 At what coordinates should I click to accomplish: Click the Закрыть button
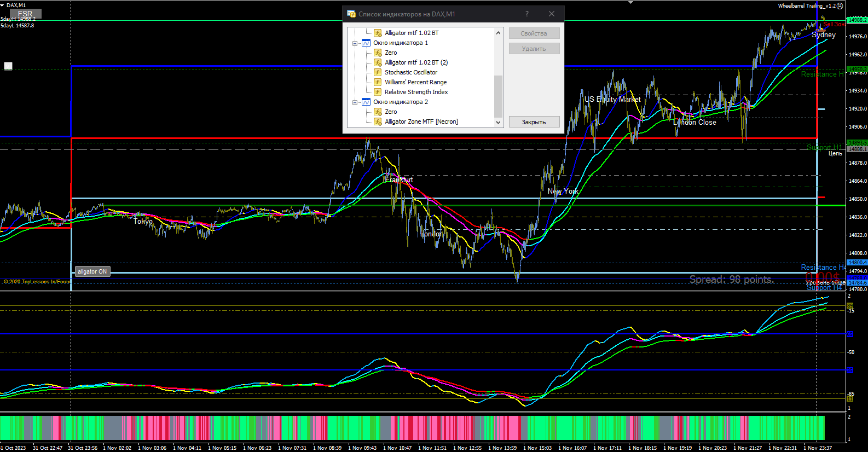pos(534,122)
